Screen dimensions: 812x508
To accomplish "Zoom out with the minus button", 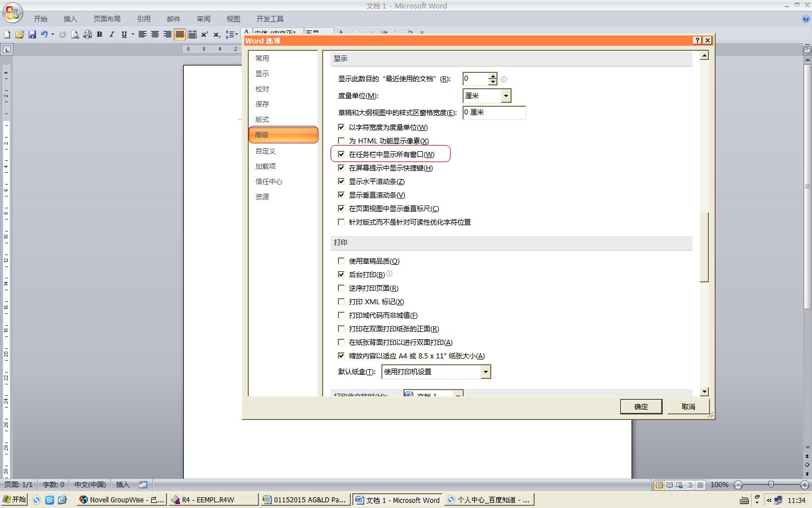I will (739, 485).
